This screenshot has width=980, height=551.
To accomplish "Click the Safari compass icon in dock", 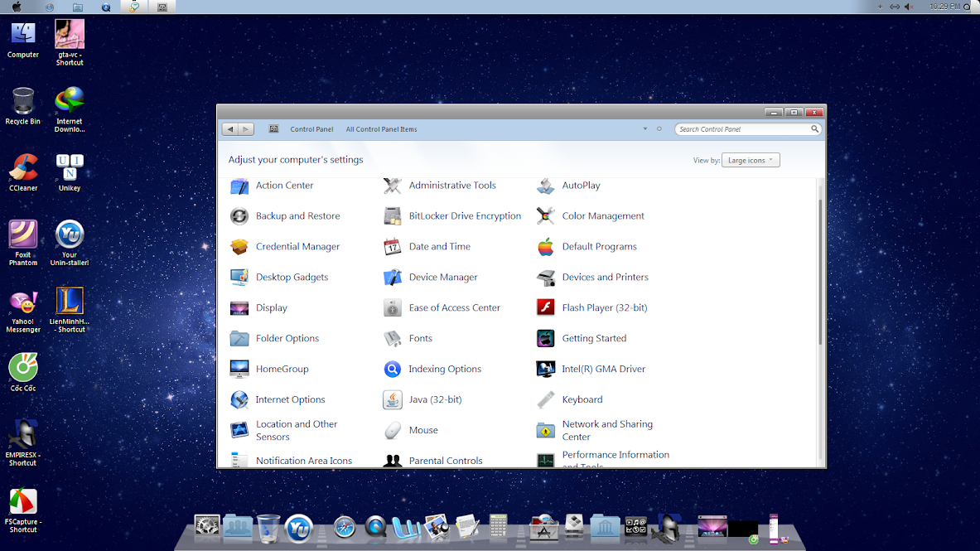I will 344,527.
